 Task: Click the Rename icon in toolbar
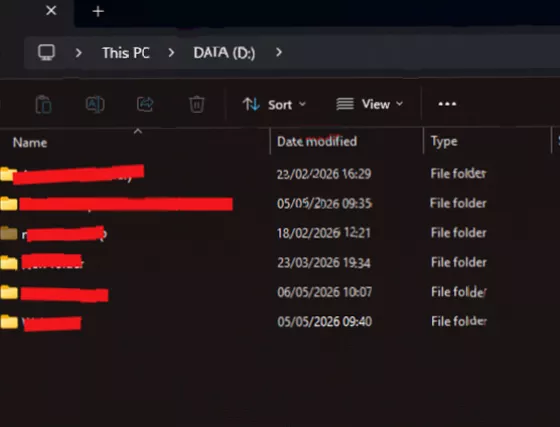pos(95,105)
